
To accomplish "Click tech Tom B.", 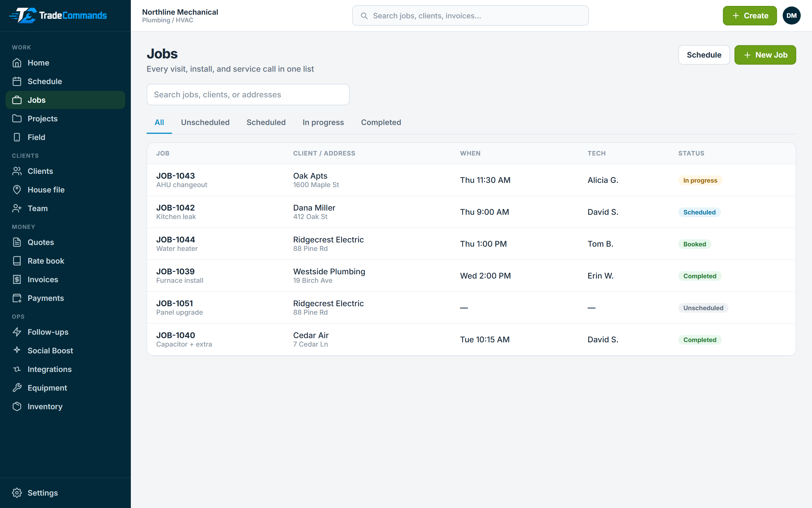I will pos(600,244).
